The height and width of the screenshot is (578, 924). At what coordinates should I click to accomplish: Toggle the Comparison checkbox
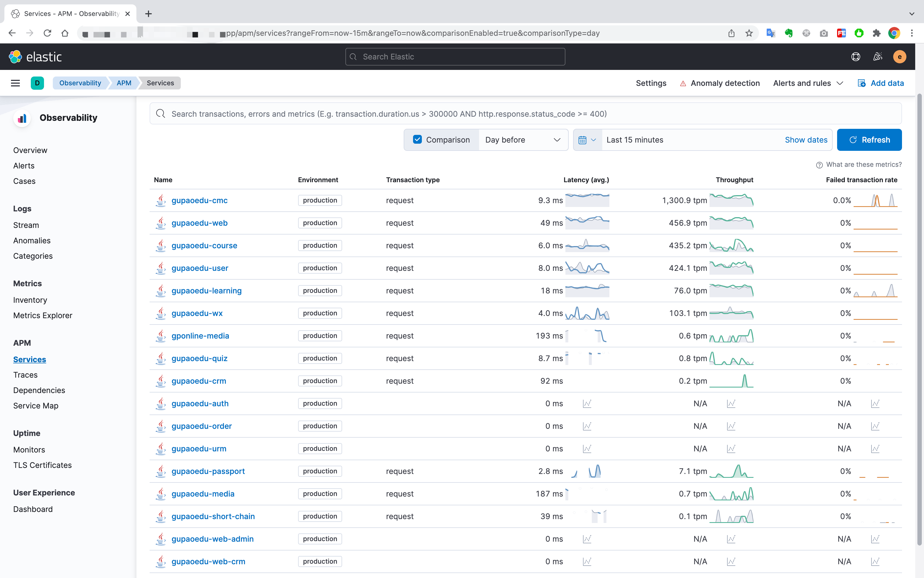point(417,140)
